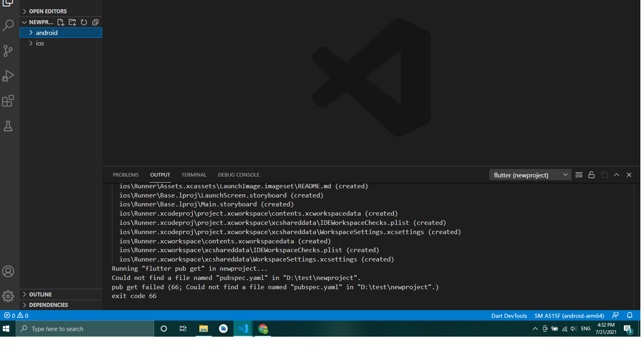The image size is (644, 362).
Task: Create a new folder in Explorer
Action: 72,22
